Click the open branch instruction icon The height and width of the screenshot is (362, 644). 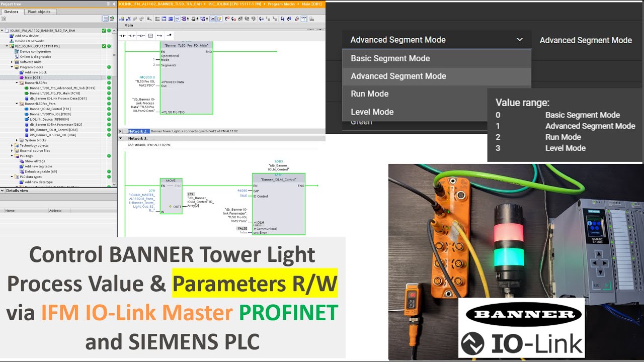[x=159, y=36]
